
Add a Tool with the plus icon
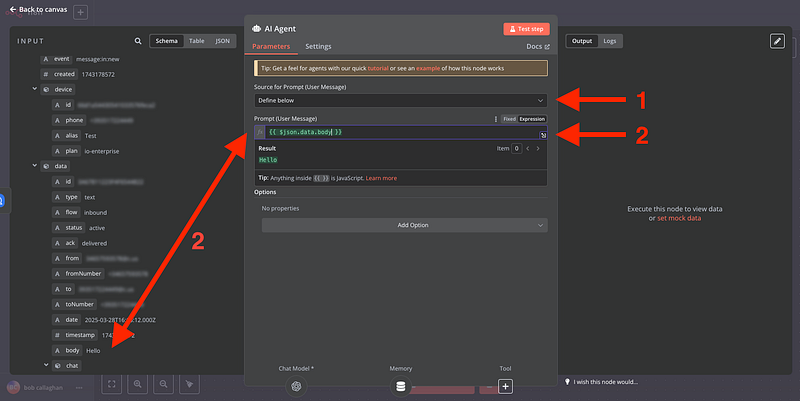click(505, 386)
